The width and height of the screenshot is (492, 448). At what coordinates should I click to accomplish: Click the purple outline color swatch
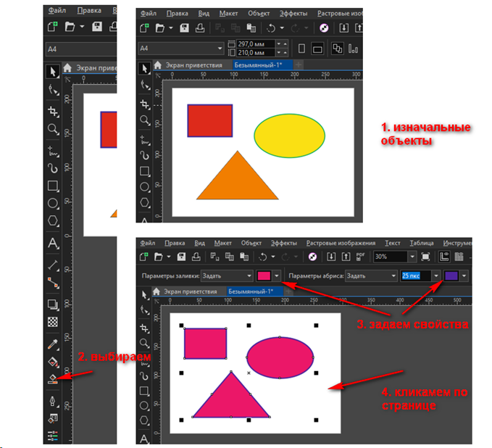pyautogui.click(x=451, y=276)
